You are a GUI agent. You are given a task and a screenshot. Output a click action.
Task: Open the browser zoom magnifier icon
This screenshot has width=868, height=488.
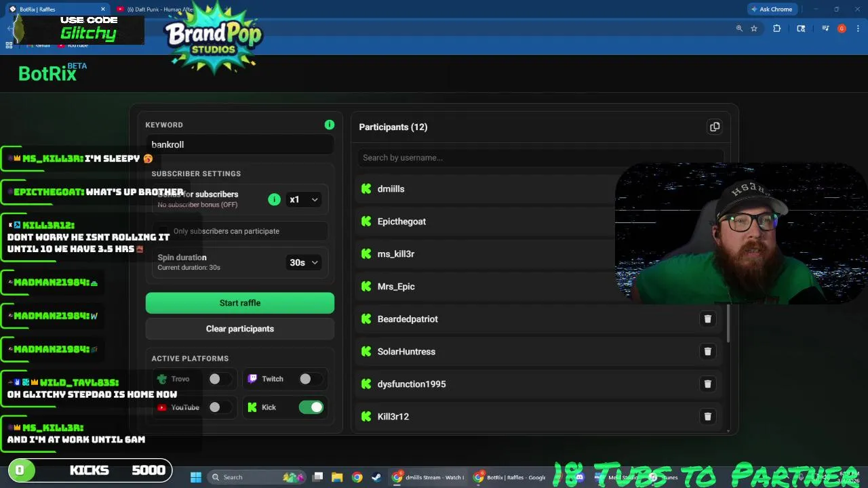(x=739, y=28)
